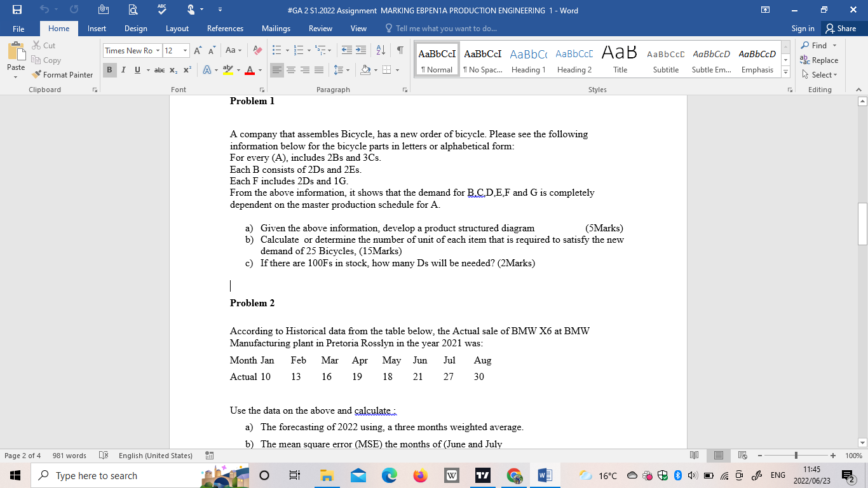The height and width of the screenshot is (488, 868).
Task: Toggle Strikethrough formatting
Action: point(160,70)
